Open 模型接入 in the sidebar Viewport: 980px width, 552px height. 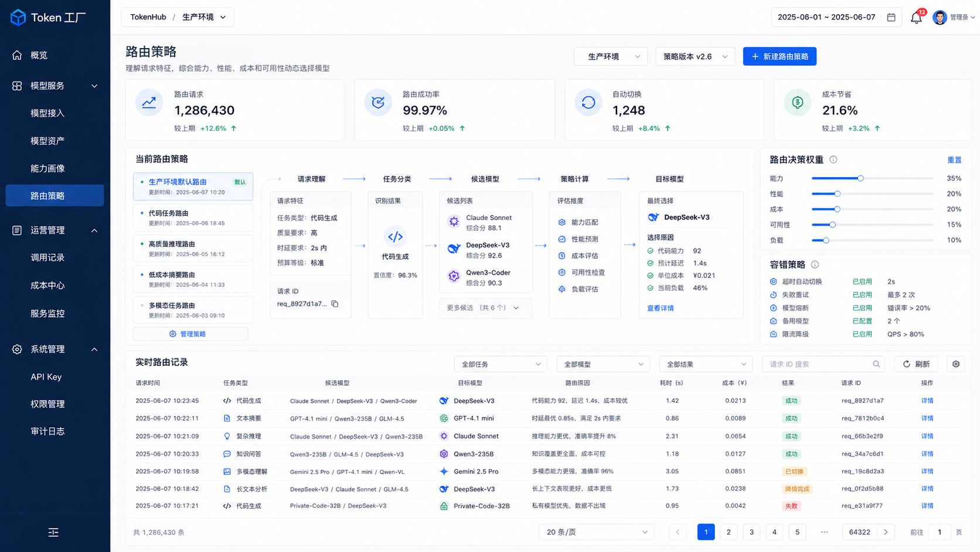pyautogui.click(x=47, y=113)
